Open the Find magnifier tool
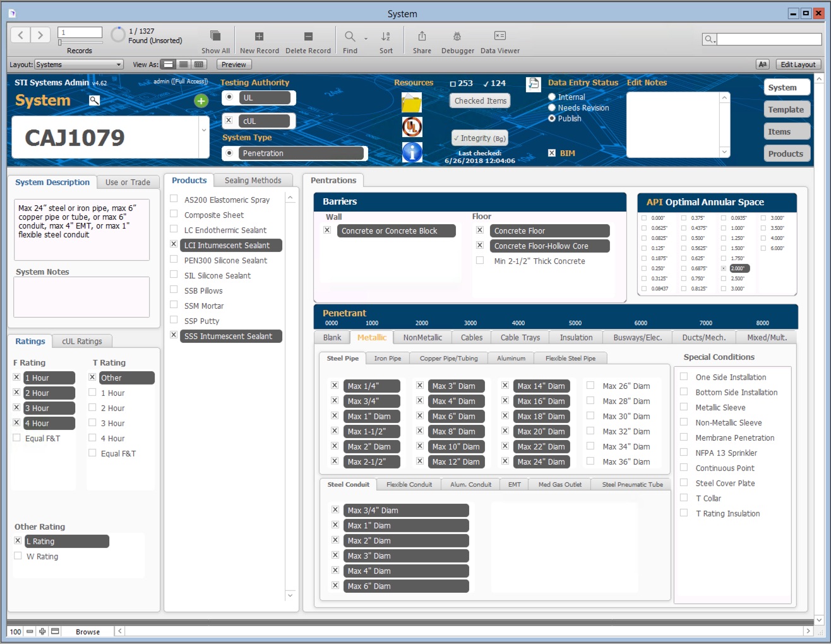The image size is (831, 644). 349,37
